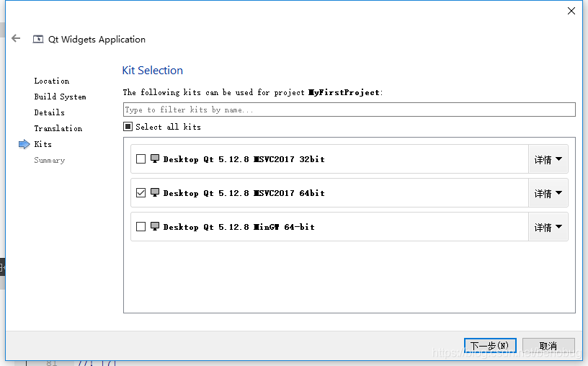Image resolution: width=588 pixels, height=366 pixels.
Task: Select the Kits wizard step
Action: 43,144
